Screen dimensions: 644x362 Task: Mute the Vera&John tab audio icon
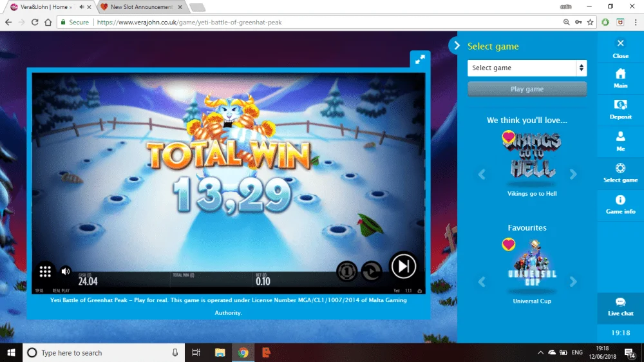[81, 7]
